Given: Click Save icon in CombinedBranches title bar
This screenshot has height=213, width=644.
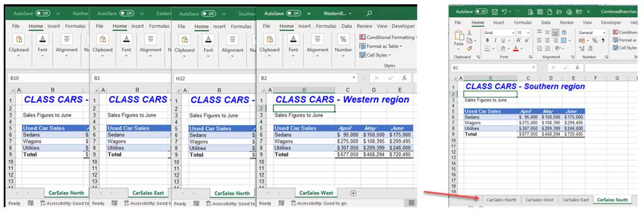Looking at the screenshot, I should [495, 12].
